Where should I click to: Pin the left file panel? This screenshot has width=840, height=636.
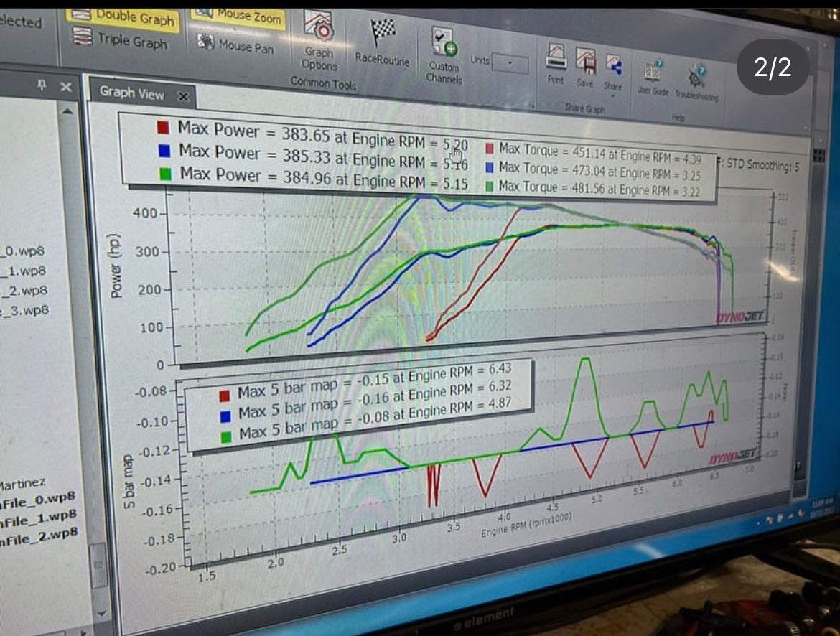coord(43,86)
